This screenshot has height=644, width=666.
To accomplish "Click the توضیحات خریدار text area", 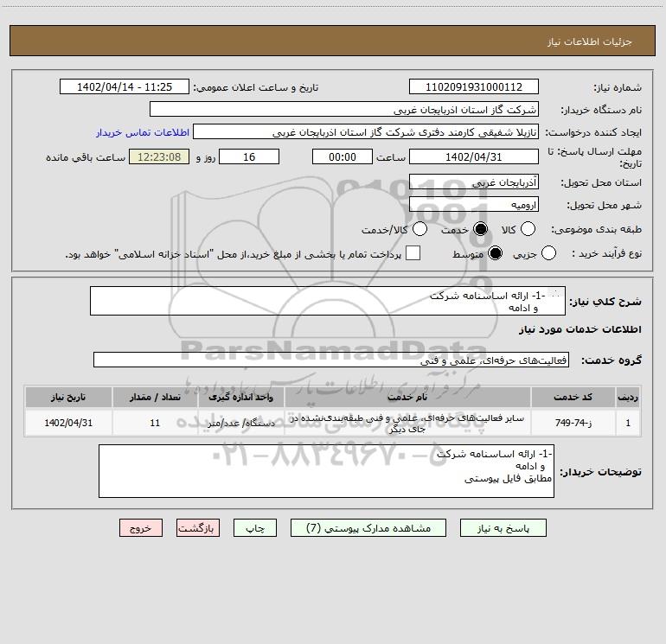I will (326, 471).
